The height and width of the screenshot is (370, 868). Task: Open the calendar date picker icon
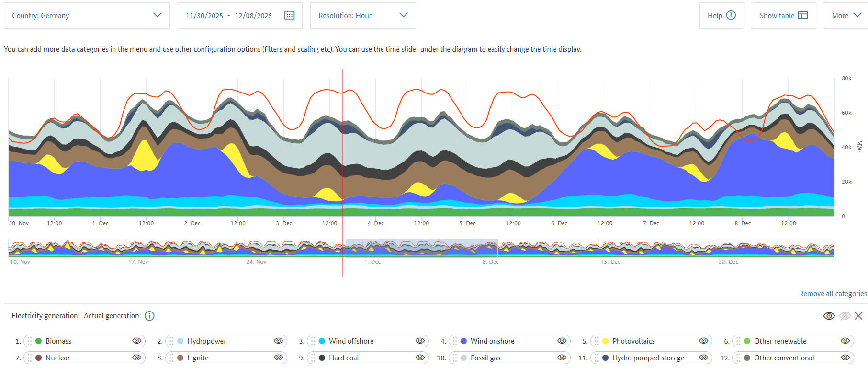click(289, 15)
